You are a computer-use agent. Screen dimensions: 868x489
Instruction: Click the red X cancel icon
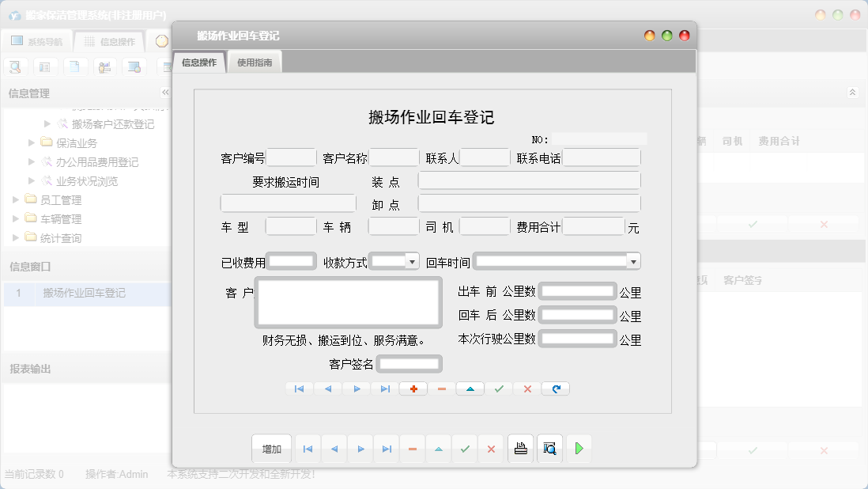[526, 389]
